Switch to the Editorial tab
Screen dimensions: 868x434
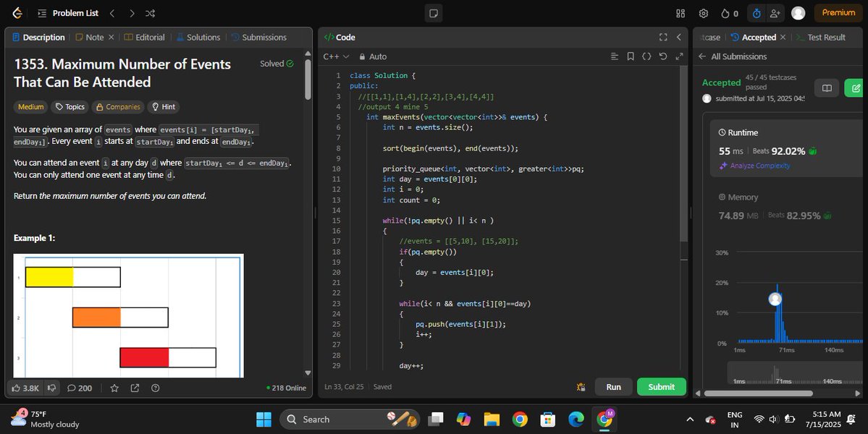coord(145,37)
